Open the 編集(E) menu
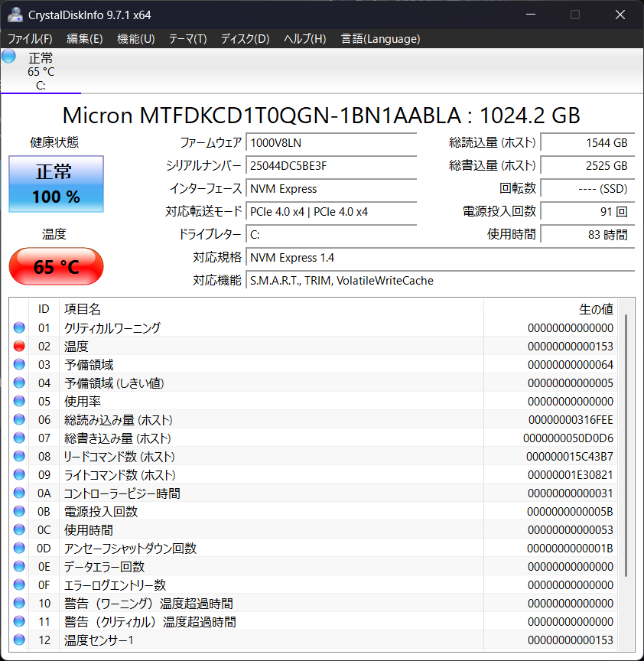Viewport: 644px width, 661px height. pos(85,39)
